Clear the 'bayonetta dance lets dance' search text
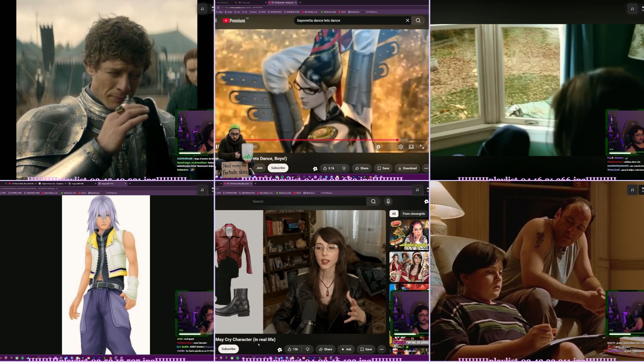This screenshot has height=362, width=644. click(408, 20)
